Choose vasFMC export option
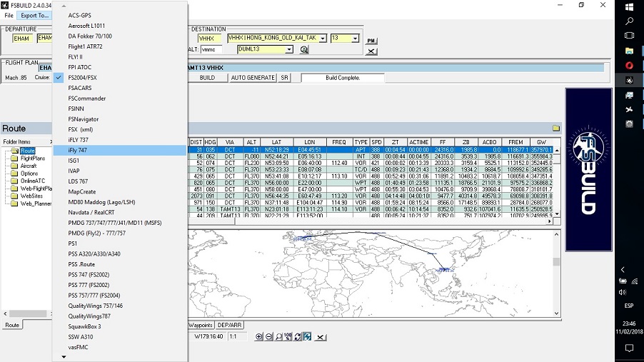Viewport: 644px width, 362px height. coord(121,347)
